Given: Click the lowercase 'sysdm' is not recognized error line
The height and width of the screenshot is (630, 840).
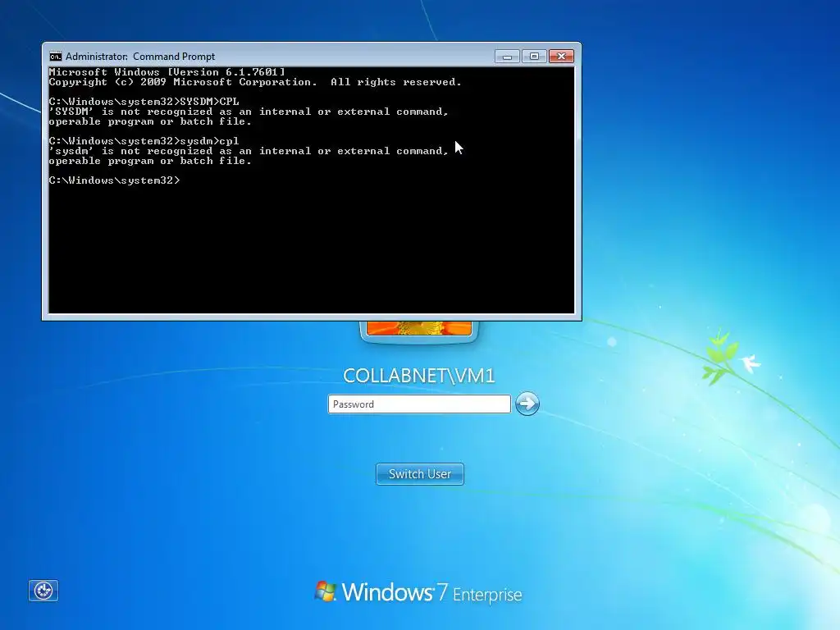Looking at the screenshot, I should [249, 151].
